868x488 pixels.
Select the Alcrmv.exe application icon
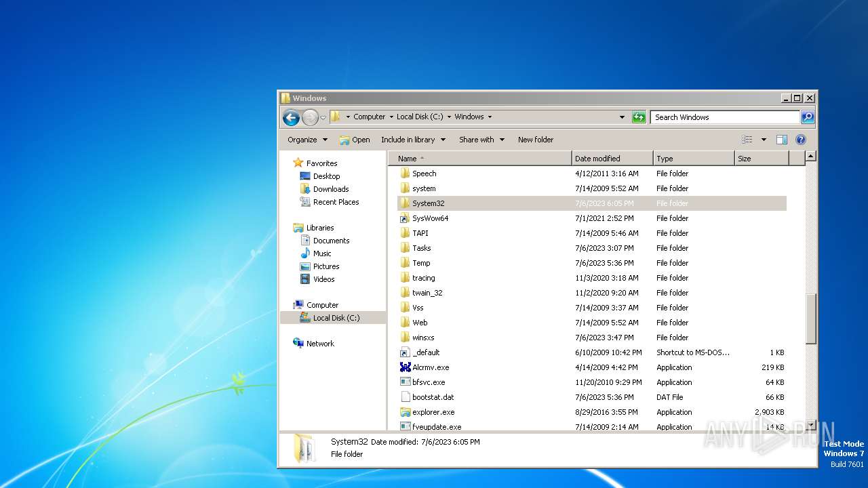pos(405,367)
